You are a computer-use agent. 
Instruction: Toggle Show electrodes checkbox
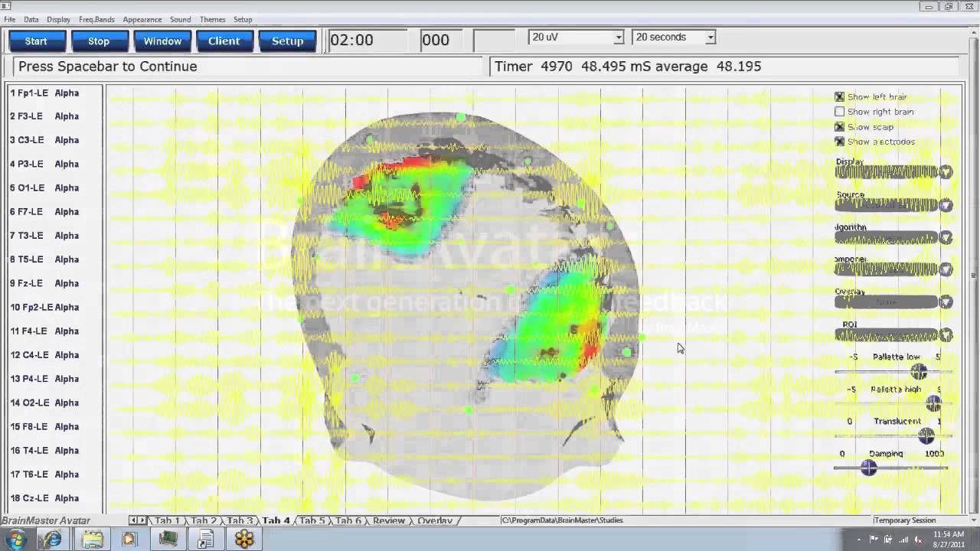[x=839, y=142]
